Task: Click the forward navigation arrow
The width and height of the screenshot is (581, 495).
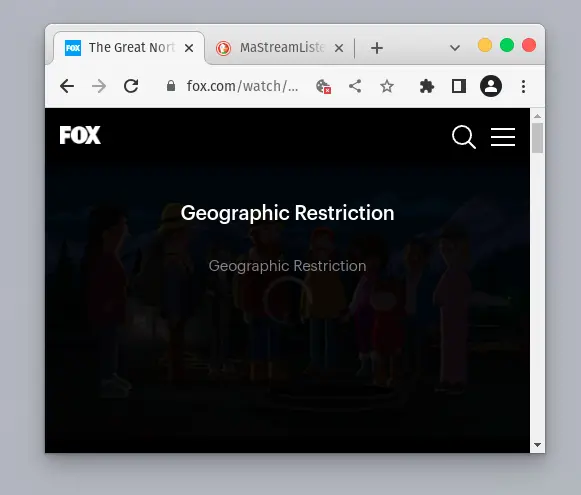Action: pyautogui.click(x=99, y=86)
